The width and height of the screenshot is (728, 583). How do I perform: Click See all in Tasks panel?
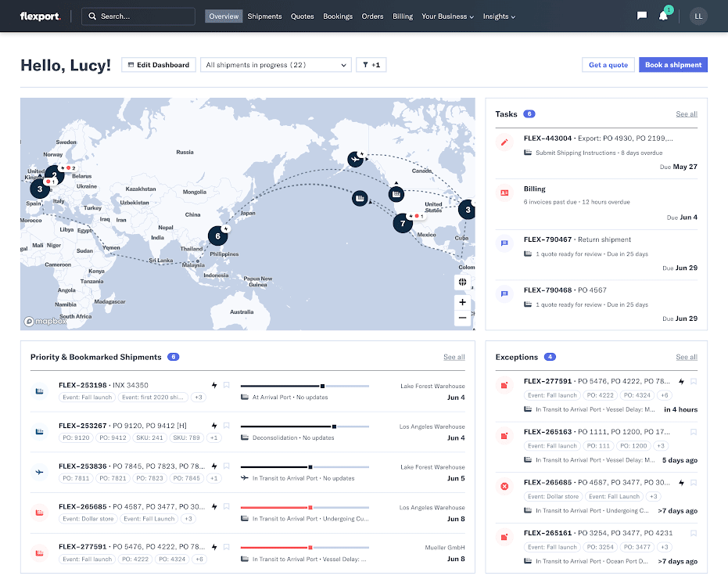687,114
